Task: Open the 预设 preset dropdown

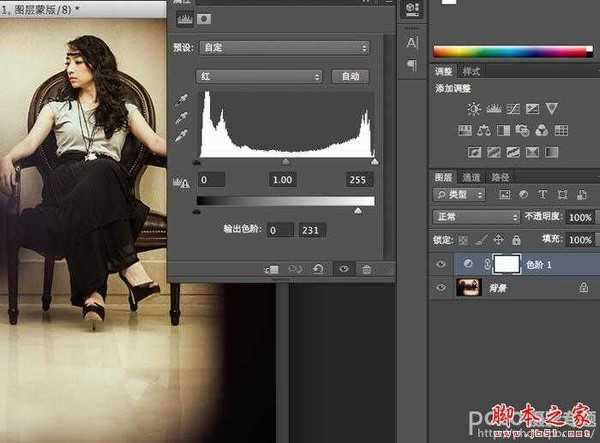Action: [282, 47]
